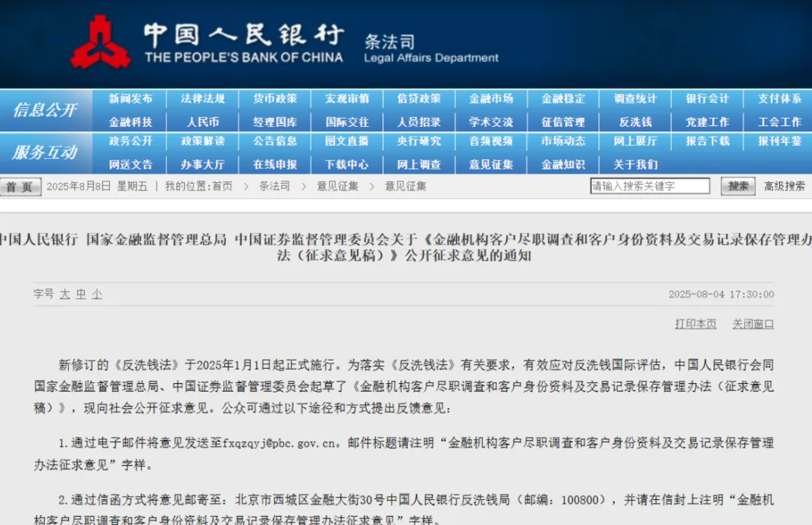Open 支付体系 navigation link
The height and width of the screenshot is (525, 812).
click(779, 99)
